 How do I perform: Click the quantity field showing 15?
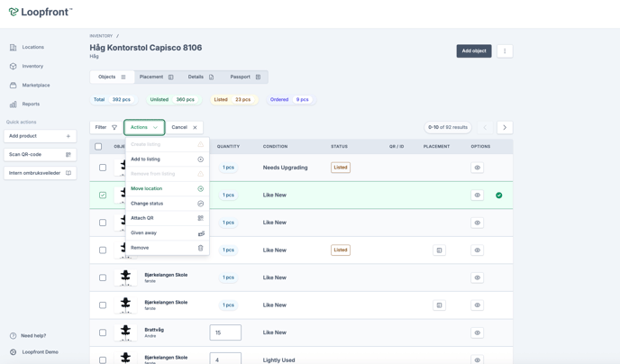225,332
